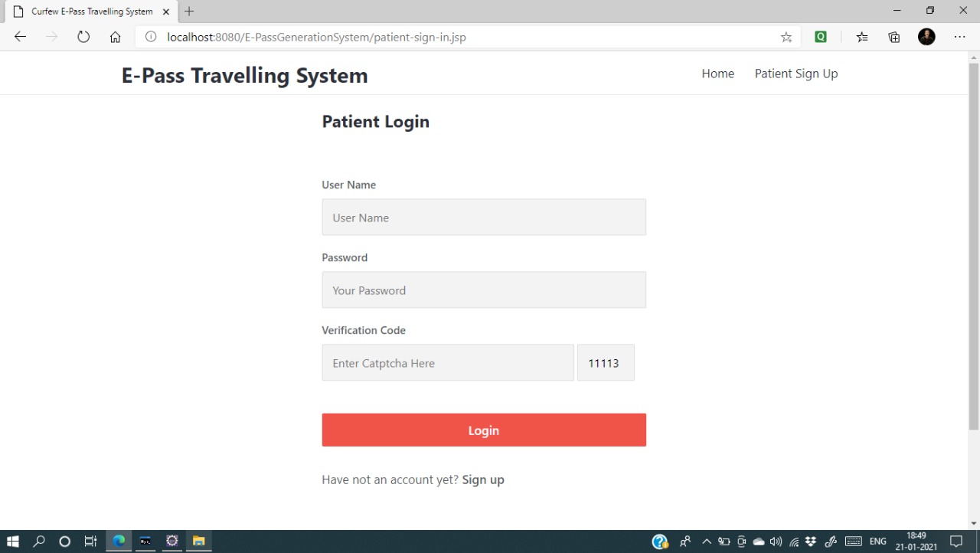
Task: Open the Favorites list icon
Action: click(862, 37)
